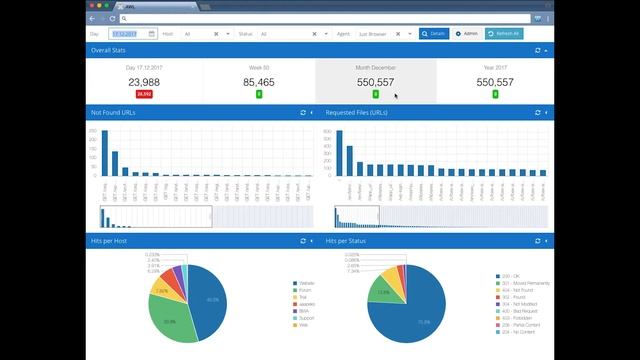Collapse the Hits per Host panel
The width and height of the screenshot is (640, 360).
coord(311,241)
